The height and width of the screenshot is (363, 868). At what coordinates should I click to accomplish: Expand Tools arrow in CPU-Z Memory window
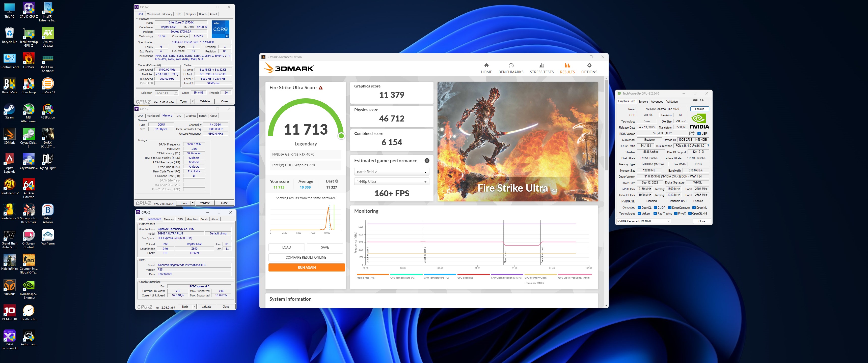[x=193, y=203]
